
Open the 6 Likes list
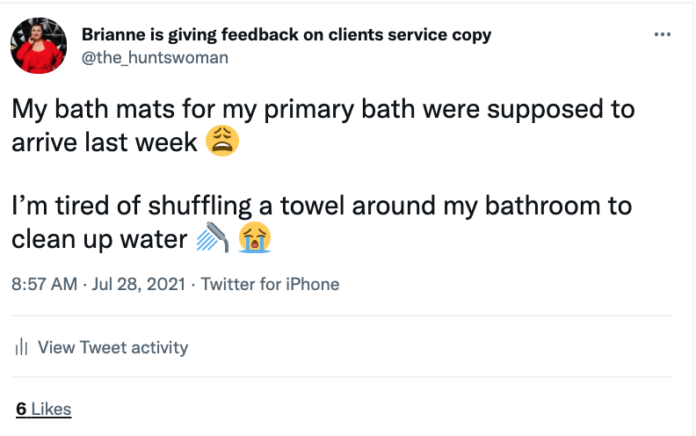pos(43,408)
